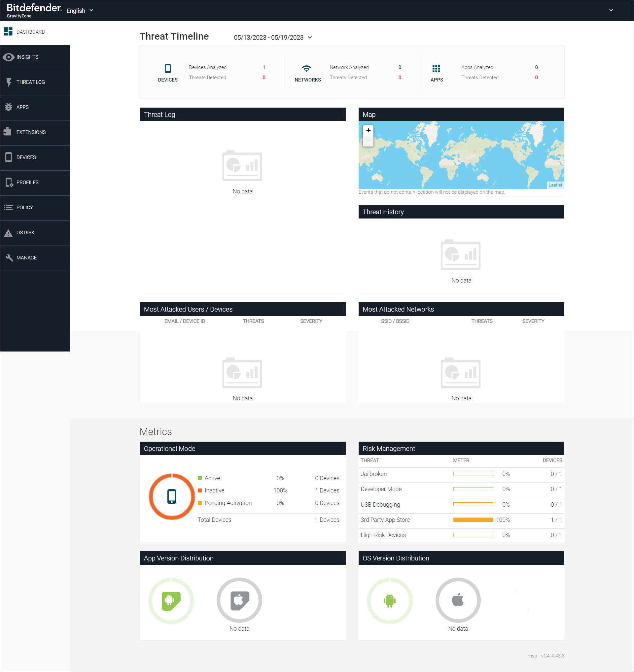This screenshot has width=634, height=672.
Task: Open OS Risk warning icon
Action: [x=9, y=232]
